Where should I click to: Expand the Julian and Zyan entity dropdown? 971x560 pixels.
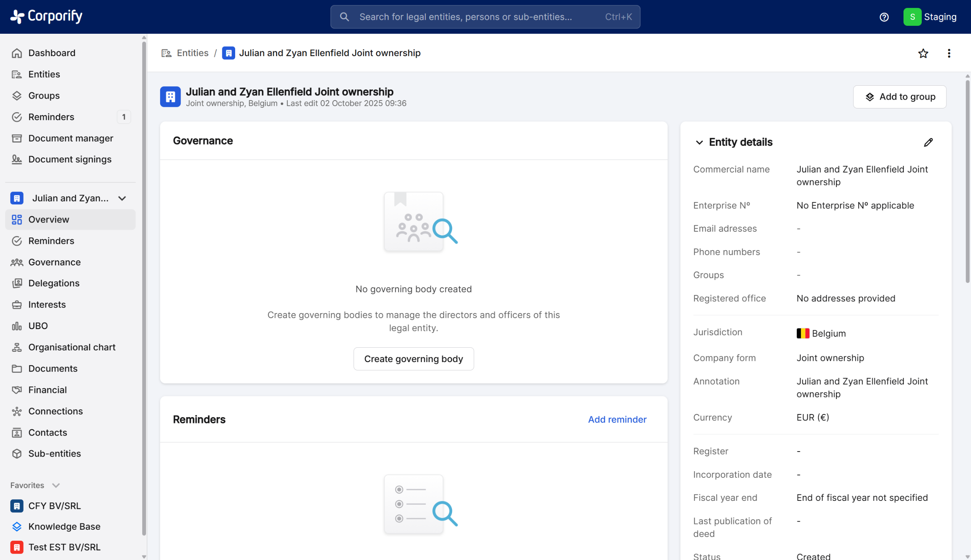click(122, 198)
